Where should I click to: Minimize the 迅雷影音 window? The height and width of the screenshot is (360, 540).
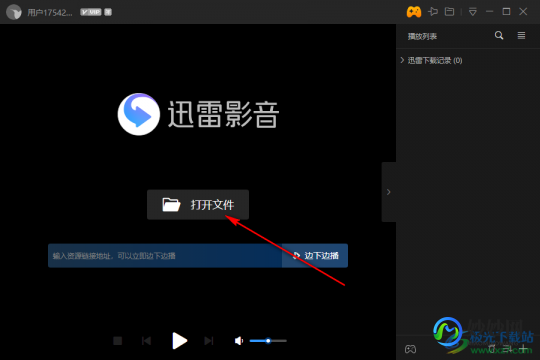point(489,12)
